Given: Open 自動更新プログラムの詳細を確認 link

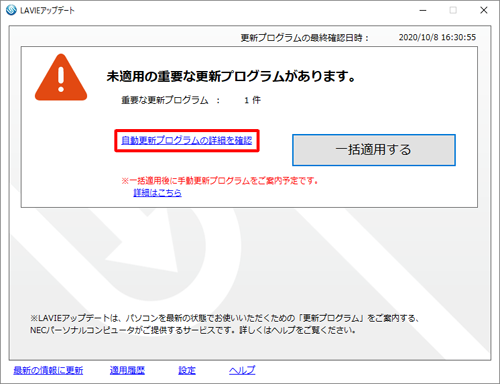Looking at the screenshot, I should [187, 140].
